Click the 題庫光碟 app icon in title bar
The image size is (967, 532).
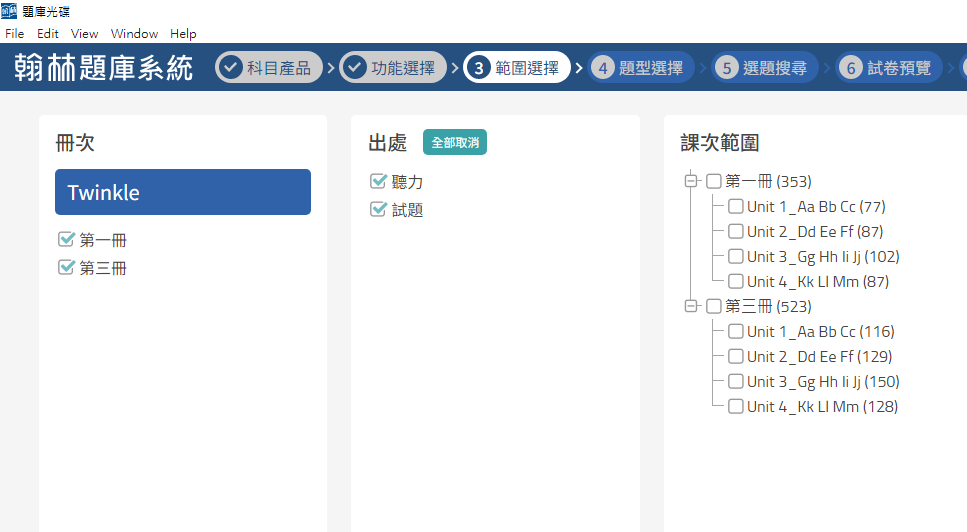[x=9, y=11]
